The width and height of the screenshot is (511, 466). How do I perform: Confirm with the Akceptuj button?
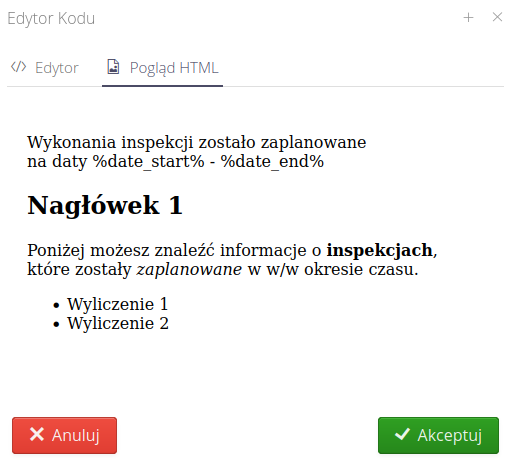tap(438, 435)
